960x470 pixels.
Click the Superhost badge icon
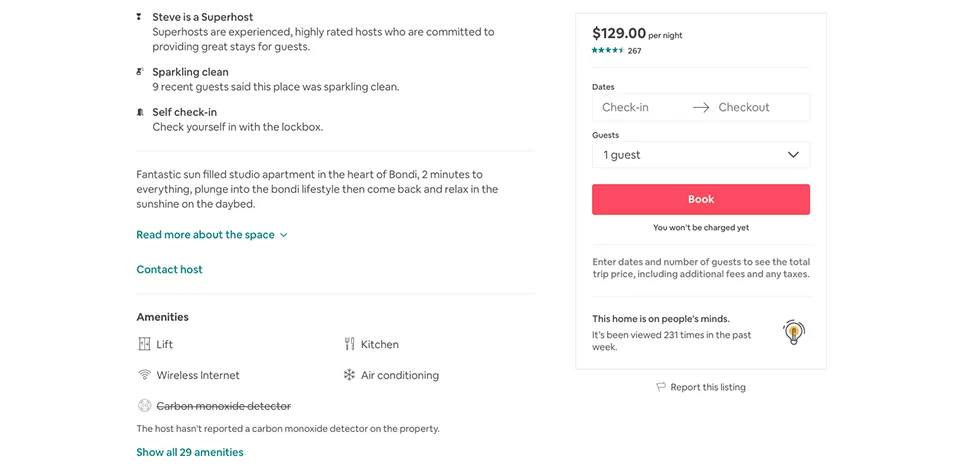coord(140,17)
